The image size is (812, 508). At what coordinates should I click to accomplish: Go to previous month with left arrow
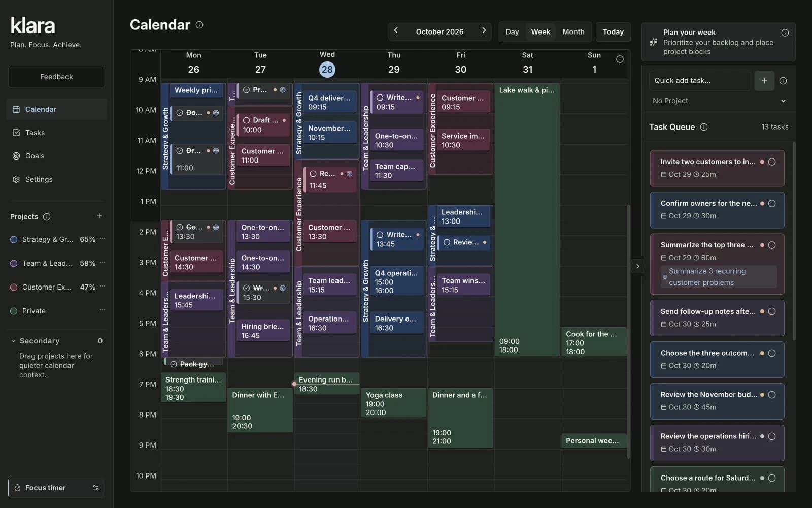click(x=396, y=31)
